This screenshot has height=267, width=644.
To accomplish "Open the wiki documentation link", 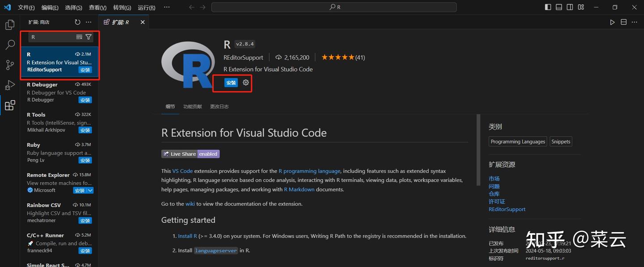I will pos(190,203).
